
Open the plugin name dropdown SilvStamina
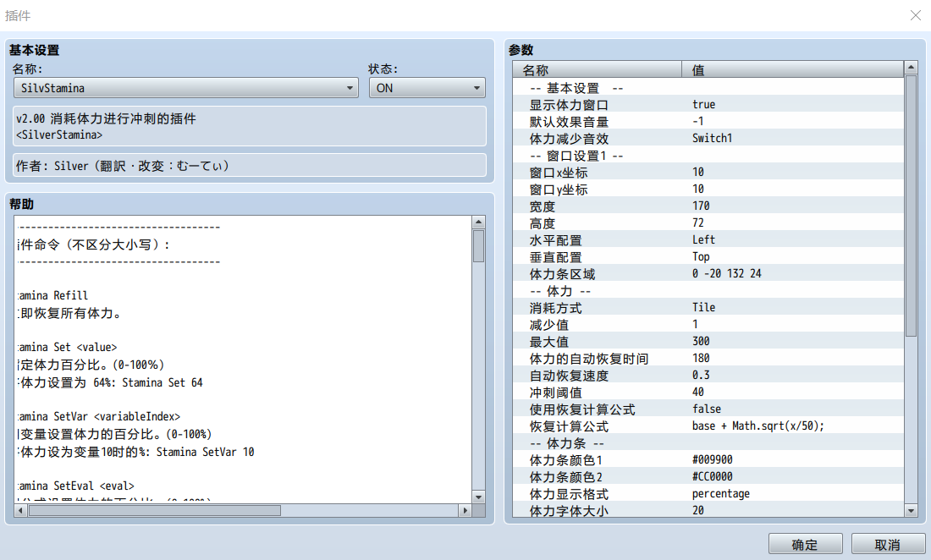coord(186,88)
